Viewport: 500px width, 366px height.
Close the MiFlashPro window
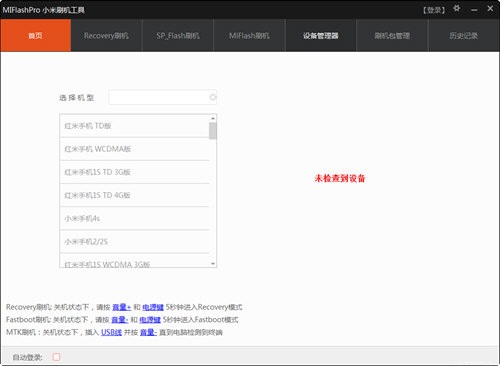pyautogui.click(x=490, y=9)
